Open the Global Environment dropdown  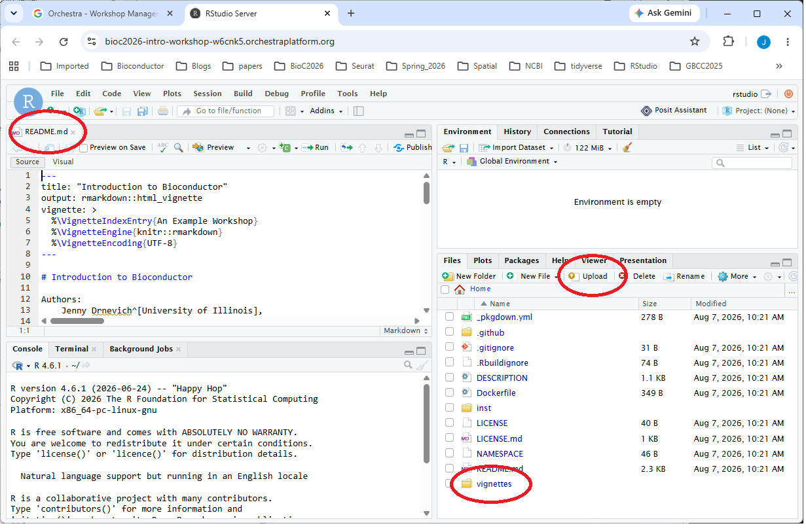512,162
